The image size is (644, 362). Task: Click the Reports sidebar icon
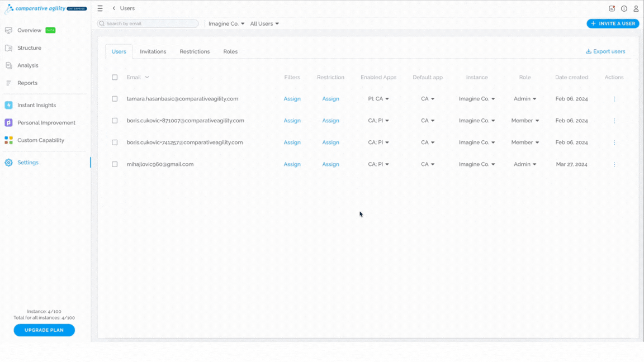coord(8,83)
